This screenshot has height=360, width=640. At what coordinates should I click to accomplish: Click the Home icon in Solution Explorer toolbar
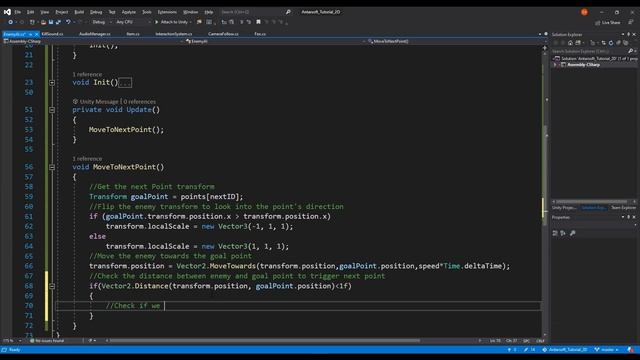[570, 43]
